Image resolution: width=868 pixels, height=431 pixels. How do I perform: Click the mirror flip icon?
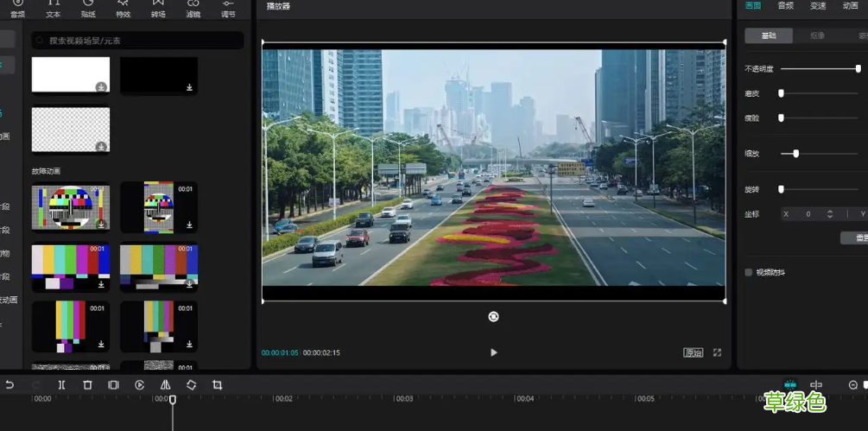tap(165, 385)
